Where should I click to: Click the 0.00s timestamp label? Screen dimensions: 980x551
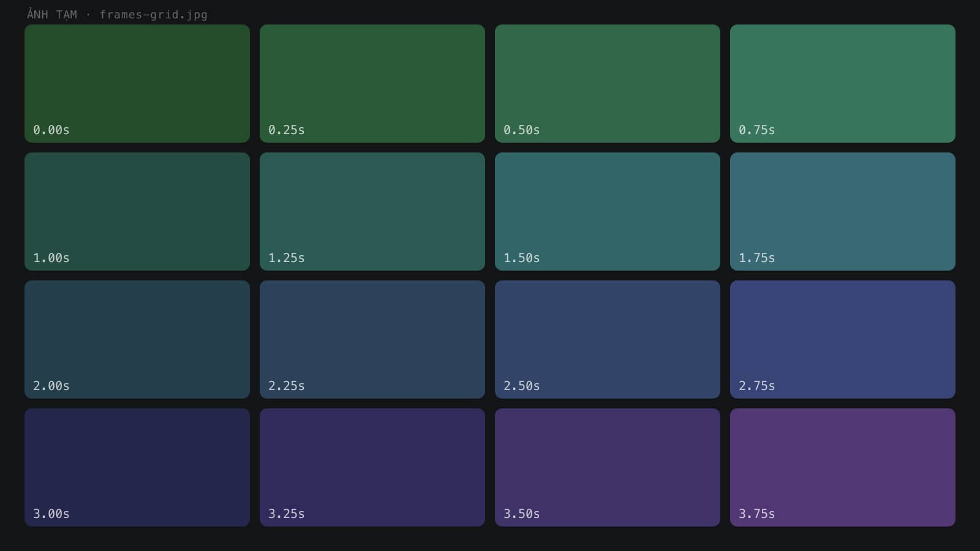pyautogui.click(x=51, y=130)
